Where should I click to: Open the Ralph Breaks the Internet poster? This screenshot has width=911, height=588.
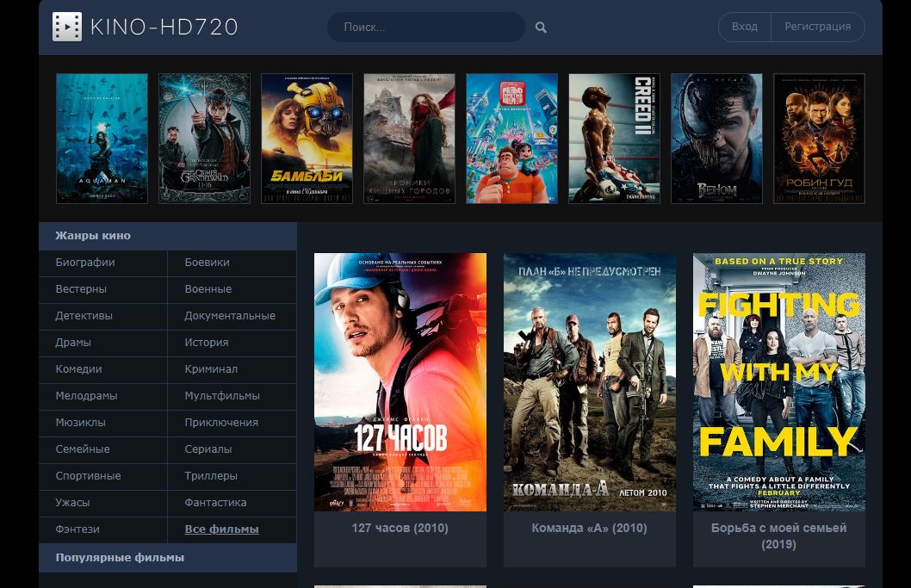point(511,139)
